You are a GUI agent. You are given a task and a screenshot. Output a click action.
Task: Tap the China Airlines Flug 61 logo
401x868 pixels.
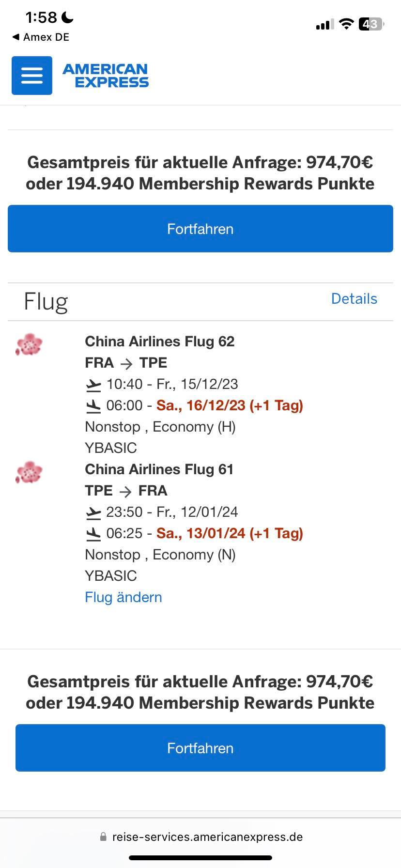[x=29, y=472]
